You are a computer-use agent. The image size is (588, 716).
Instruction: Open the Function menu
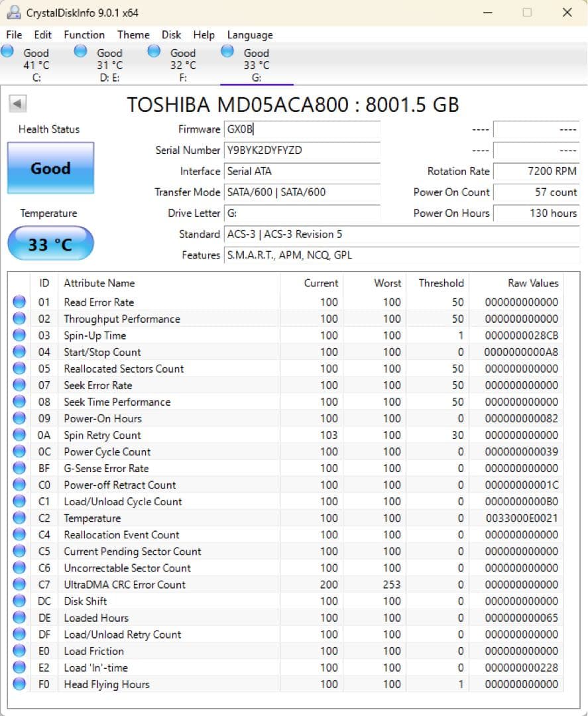(84, 35)
